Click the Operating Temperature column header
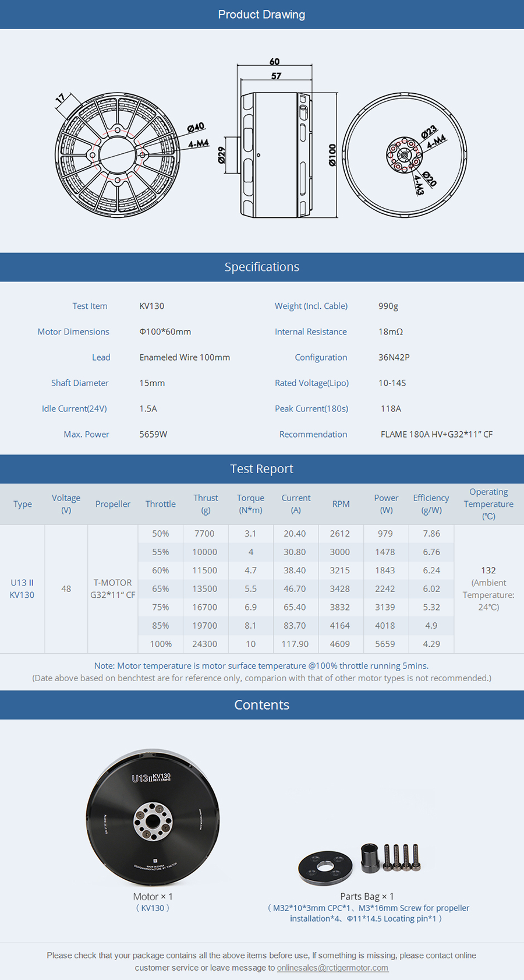This screenshot has height=980, width=524. pyautogui.click(x=488, y=504)
